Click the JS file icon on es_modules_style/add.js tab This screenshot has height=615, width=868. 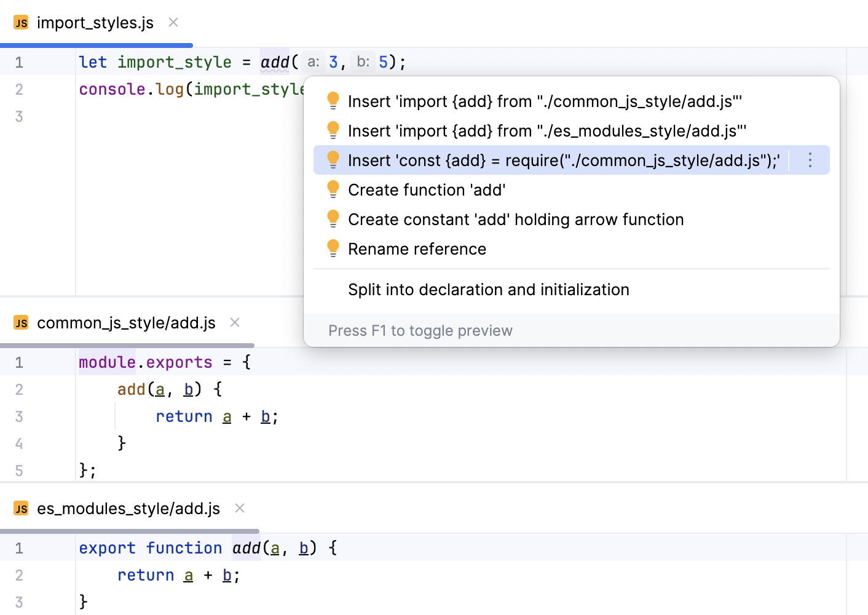(21, 509)
